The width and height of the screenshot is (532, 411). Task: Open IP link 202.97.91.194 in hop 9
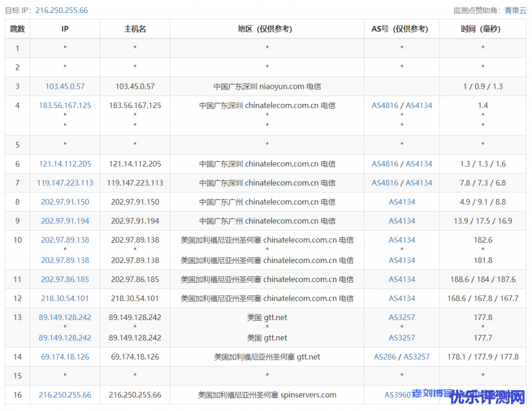pyautogui.click(x=65, y=221)
